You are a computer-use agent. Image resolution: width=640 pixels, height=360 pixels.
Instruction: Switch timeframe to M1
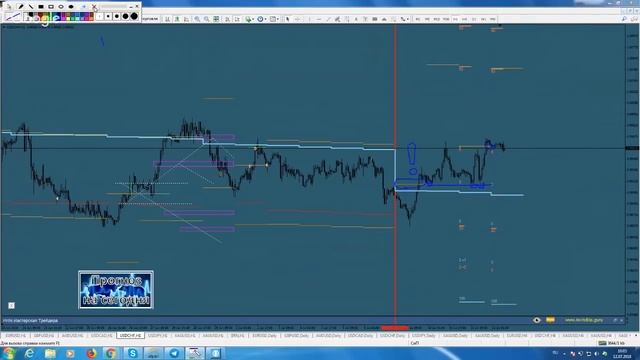(418, 19)
